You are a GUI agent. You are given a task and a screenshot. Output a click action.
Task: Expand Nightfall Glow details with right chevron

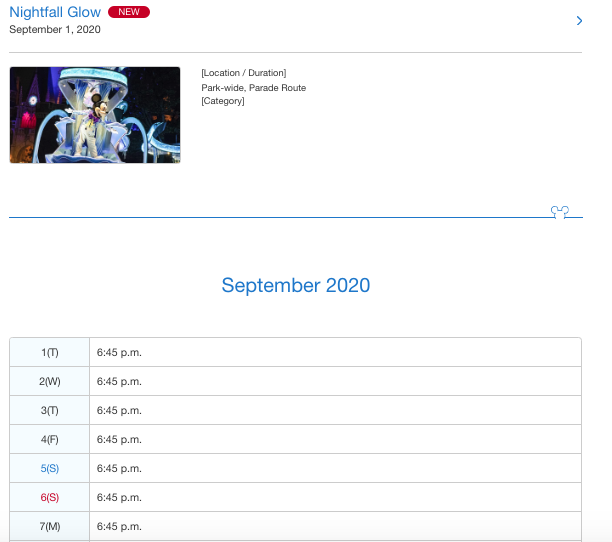point(579,21)
